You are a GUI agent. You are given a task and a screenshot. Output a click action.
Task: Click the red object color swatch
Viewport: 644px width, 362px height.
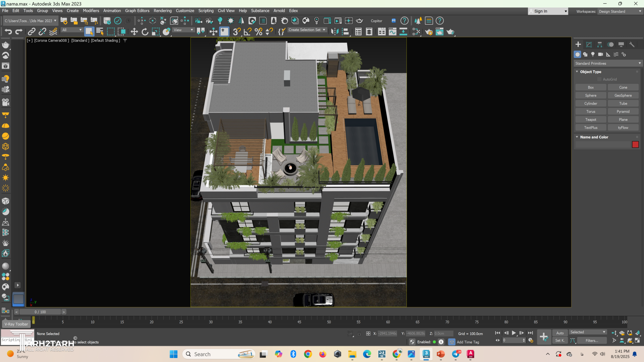[635, 144]
